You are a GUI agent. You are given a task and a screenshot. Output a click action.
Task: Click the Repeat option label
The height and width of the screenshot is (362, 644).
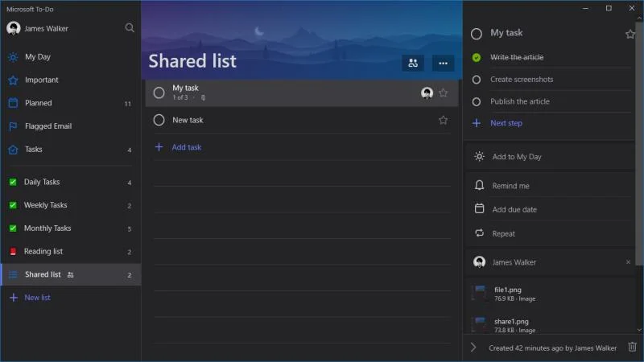click(504, 233)
